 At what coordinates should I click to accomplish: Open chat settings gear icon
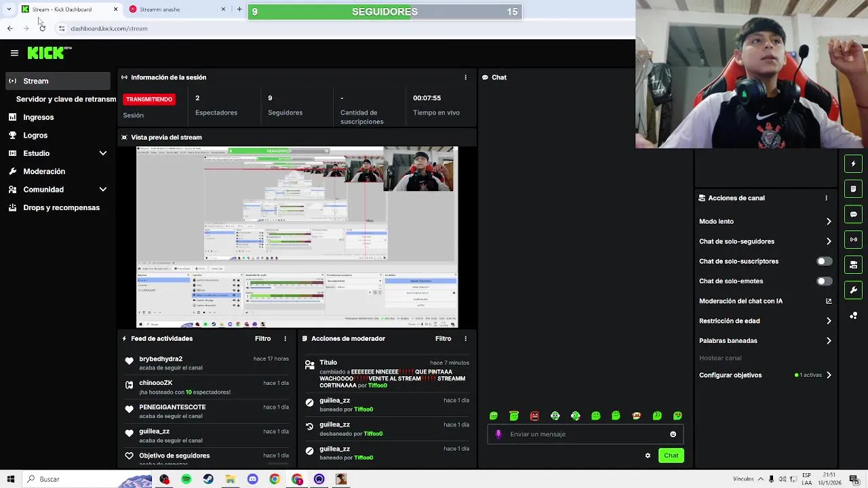point(648,455)
